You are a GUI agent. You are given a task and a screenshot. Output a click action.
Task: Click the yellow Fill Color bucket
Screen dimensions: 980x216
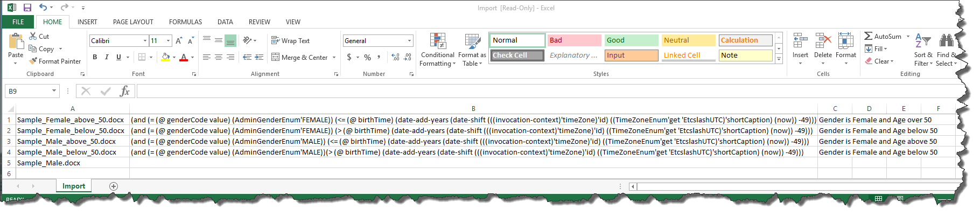click(165, 57)
